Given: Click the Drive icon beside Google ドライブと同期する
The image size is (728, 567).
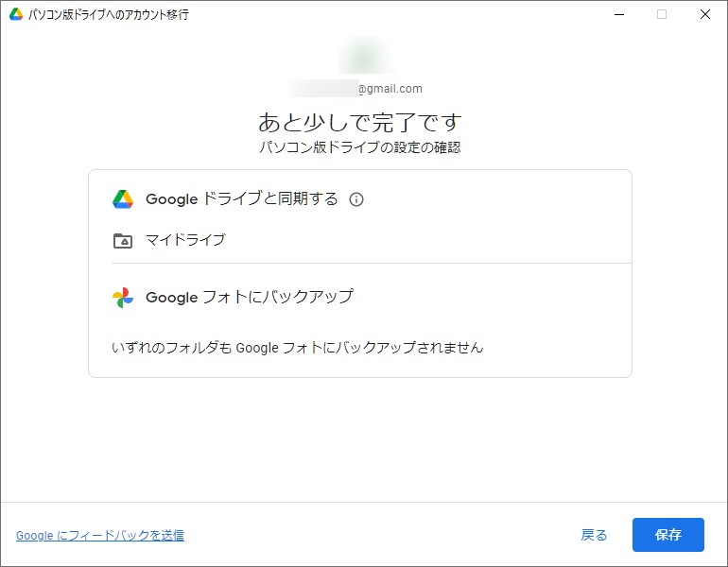Looking at the screenshot, I should click(x=123, y=199).
